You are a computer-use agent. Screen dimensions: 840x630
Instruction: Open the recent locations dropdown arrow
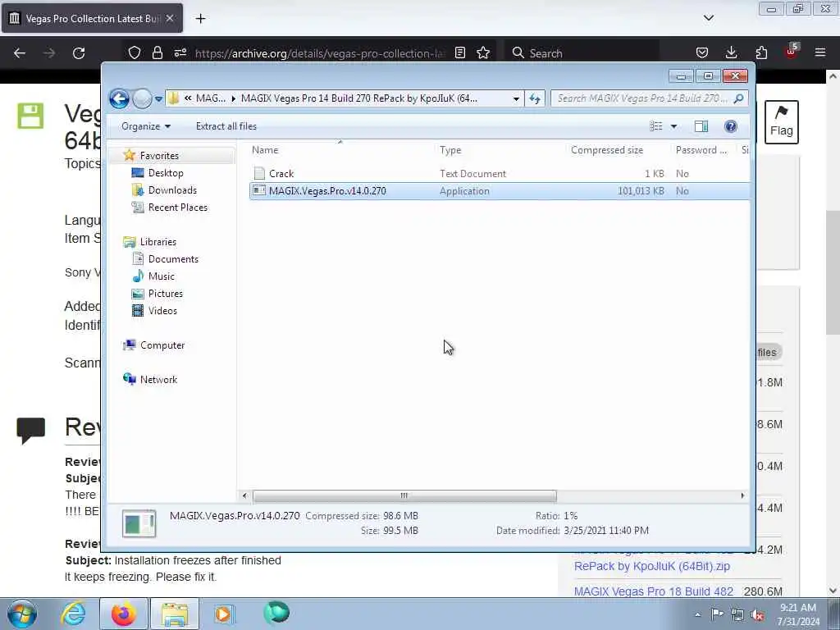tap(158, 99)
